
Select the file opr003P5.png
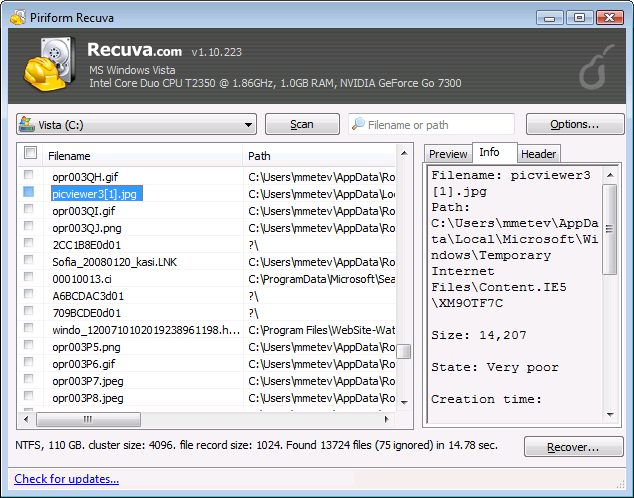pyautogui.click(x=86, y=347)
